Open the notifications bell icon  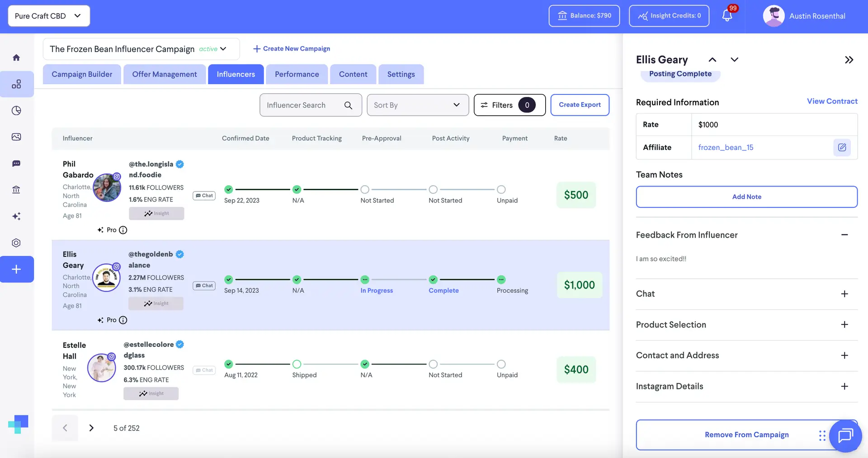coord(727,16)
